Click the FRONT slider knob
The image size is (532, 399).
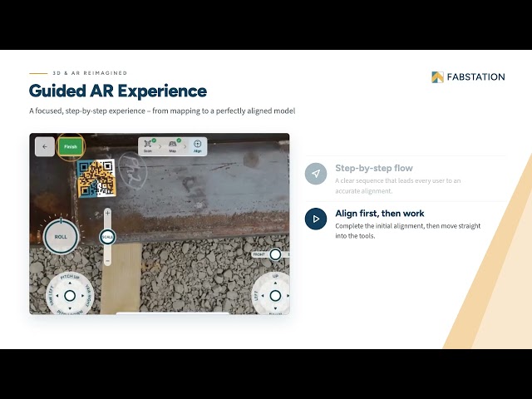(x=275, y=254)
